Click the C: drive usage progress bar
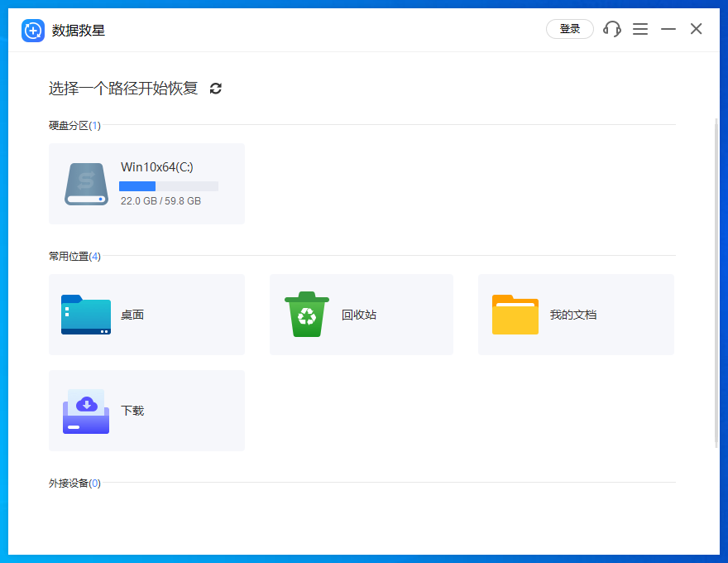 tap(169, 186)
